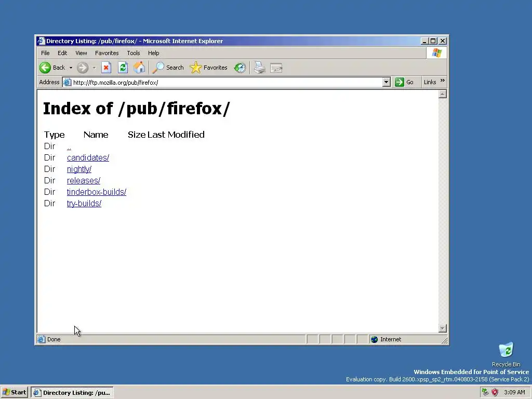Click the Windows flag logo in menu bar

pyautogui.click(x=436, y=53)
